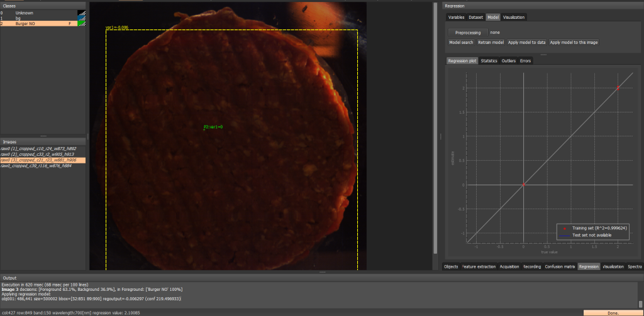The width and height of the screenshot is (644, 316).
Task: Open image raw0_cropped_c39_r116 in Images list
Action: 36,165
